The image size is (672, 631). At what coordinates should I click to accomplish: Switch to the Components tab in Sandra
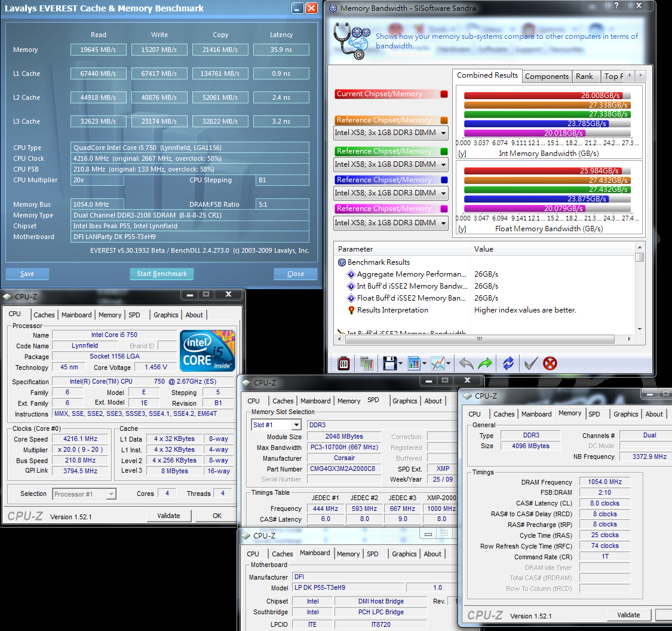point(547,76)
